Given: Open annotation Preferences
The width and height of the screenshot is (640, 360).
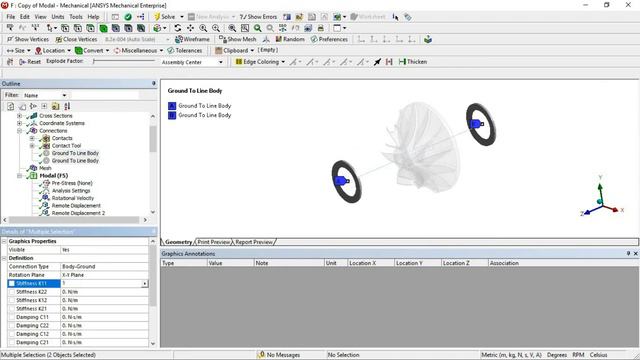Looking at the screenshot, I should [x=329, y=39].
